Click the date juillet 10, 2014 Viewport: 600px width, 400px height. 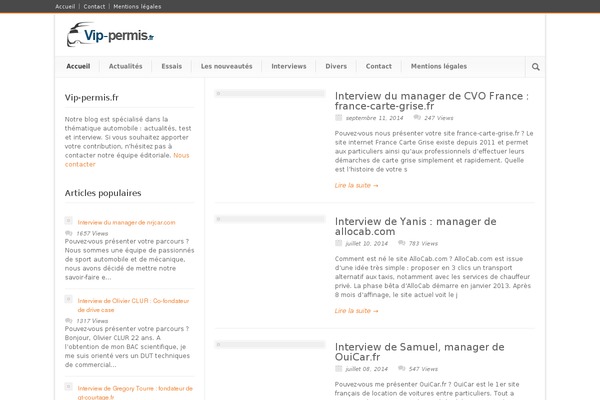367,243
